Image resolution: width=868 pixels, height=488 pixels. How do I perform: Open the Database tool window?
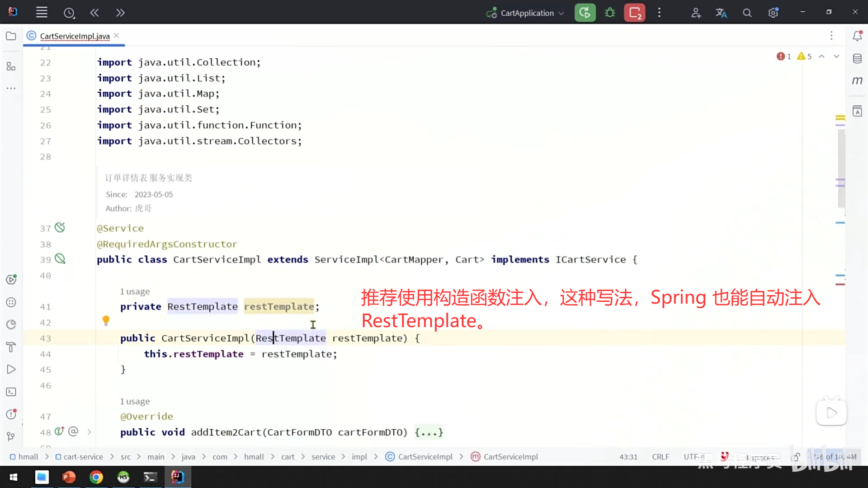coord(857,59)
